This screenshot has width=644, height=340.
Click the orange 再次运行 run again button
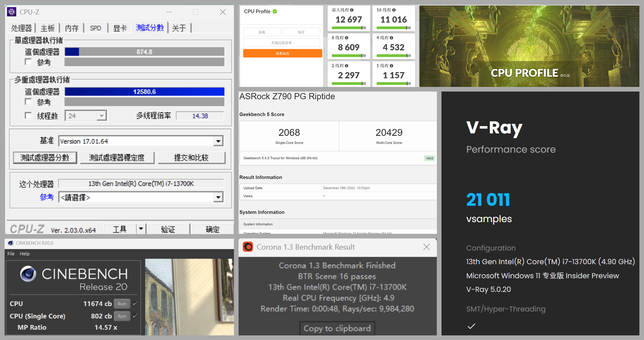point(282,53)
